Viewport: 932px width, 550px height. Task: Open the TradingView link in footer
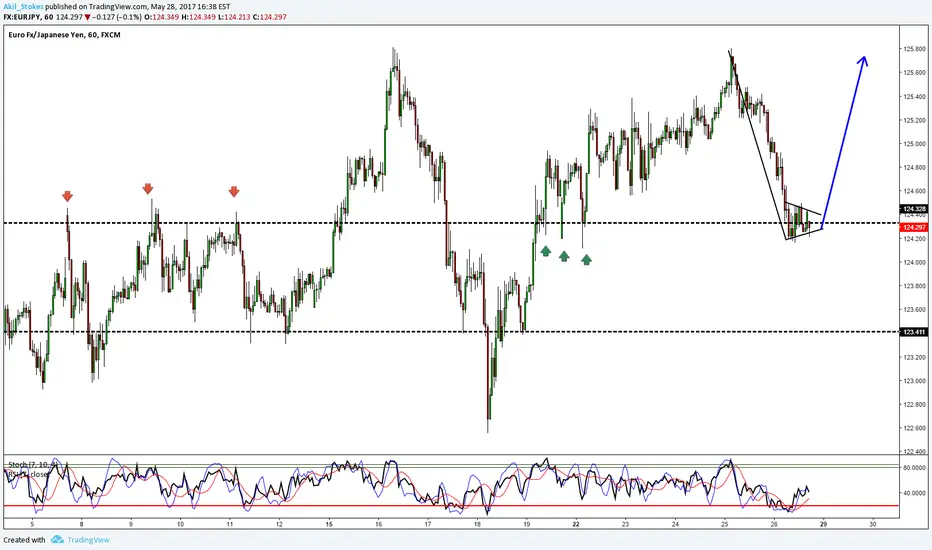tap(88, 540)
